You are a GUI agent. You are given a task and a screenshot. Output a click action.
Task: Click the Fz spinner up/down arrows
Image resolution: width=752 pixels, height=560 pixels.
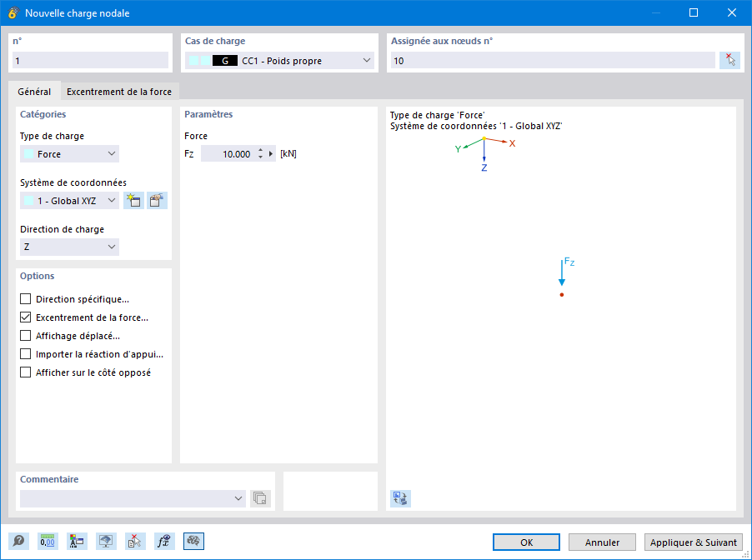pyautogui.click(x=260, y=154)
